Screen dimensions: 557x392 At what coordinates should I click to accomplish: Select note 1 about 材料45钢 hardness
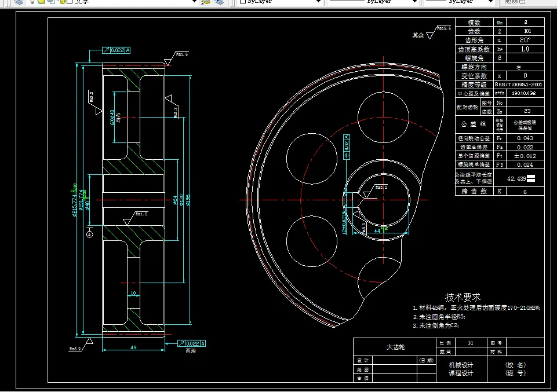tap(476, 308)
